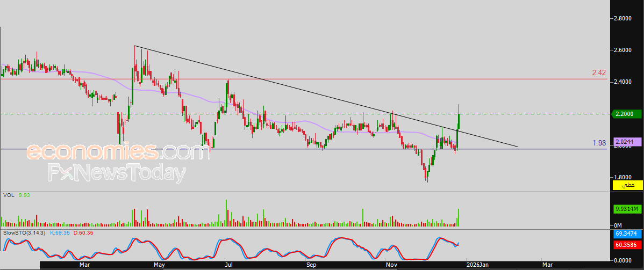Select the latest tall green volume bar
The width and height of the screenshot is (644, 270).
click(459, 217)
